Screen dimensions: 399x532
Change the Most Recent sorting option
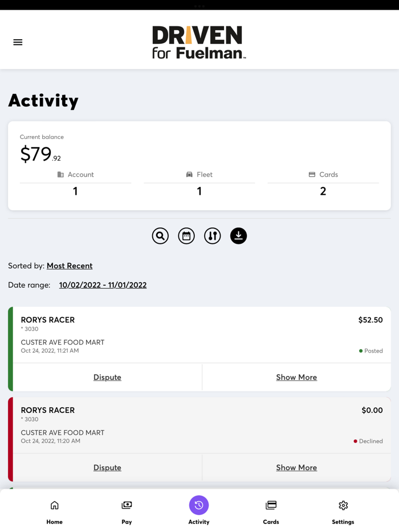point(70,266)
